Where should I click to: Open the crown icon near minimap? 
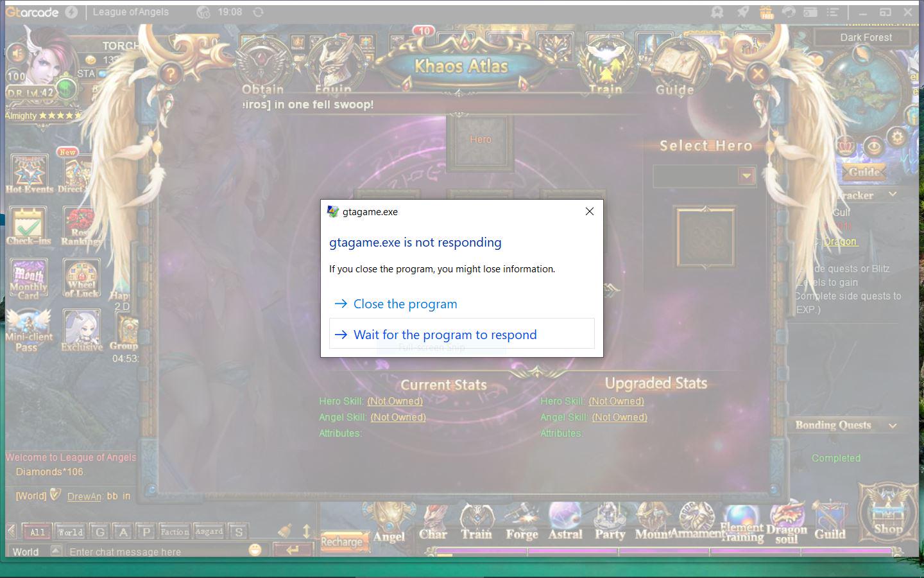847,146
